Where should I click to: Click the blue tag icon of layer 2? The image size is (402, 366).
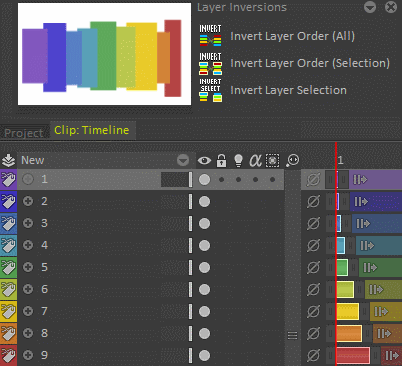click(8, 201)
